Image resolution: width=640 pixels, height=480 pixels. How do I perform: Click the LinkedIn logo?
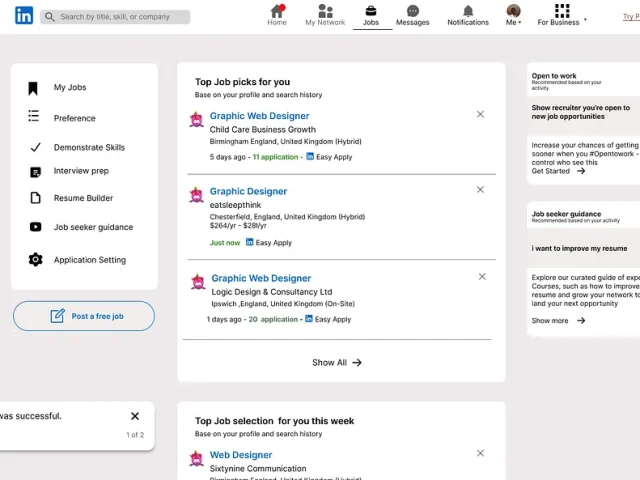coord(24,16)
